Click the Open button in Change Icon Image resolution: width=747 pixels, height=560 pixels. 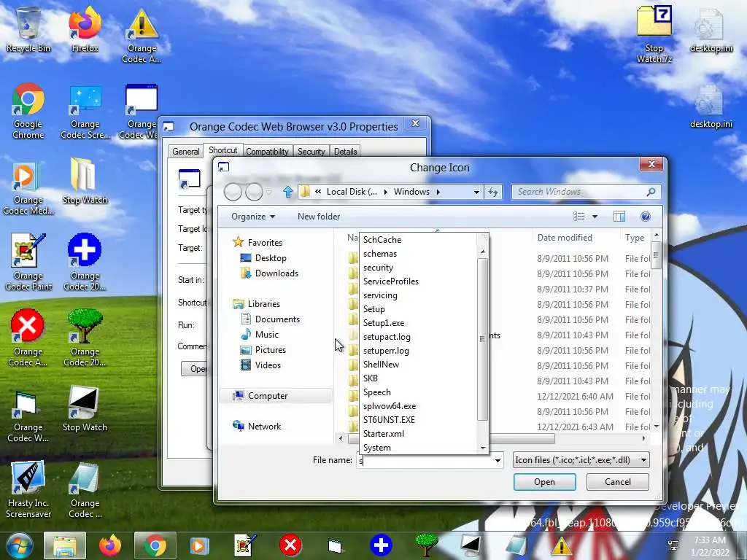click(544, 482)
